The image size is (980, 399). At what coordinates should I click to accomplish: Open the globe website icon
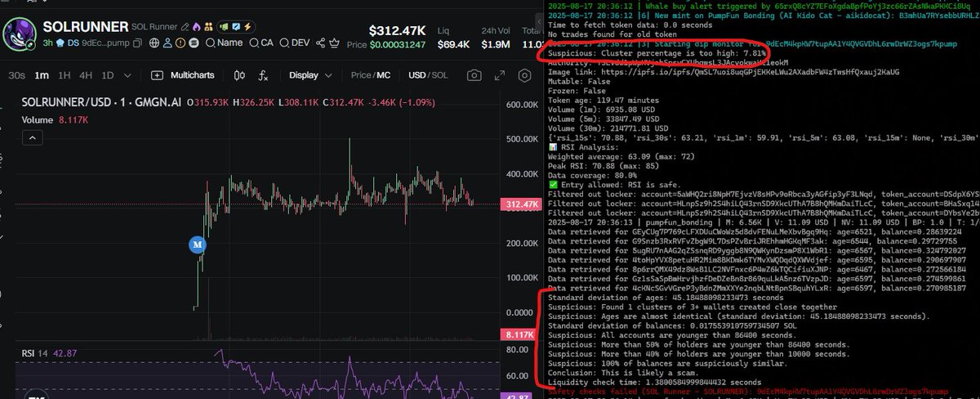click(x=154, y=43)
